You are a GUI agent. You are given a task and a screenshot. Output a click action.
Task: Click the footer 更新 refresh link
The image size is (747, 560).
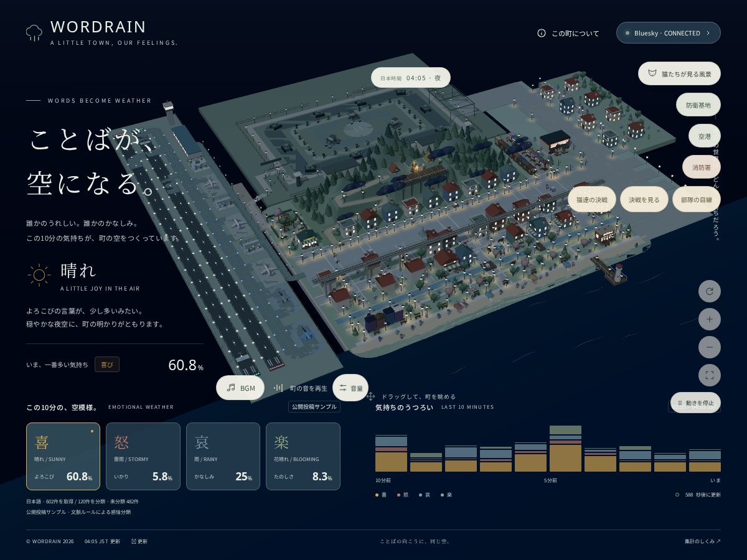(139, 541)
